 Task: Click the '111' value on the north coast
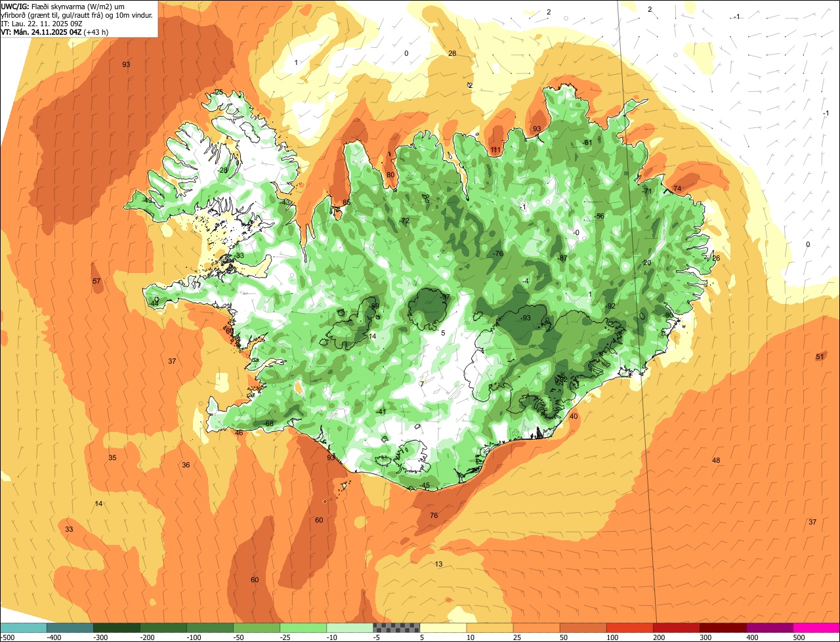[495, 150]
